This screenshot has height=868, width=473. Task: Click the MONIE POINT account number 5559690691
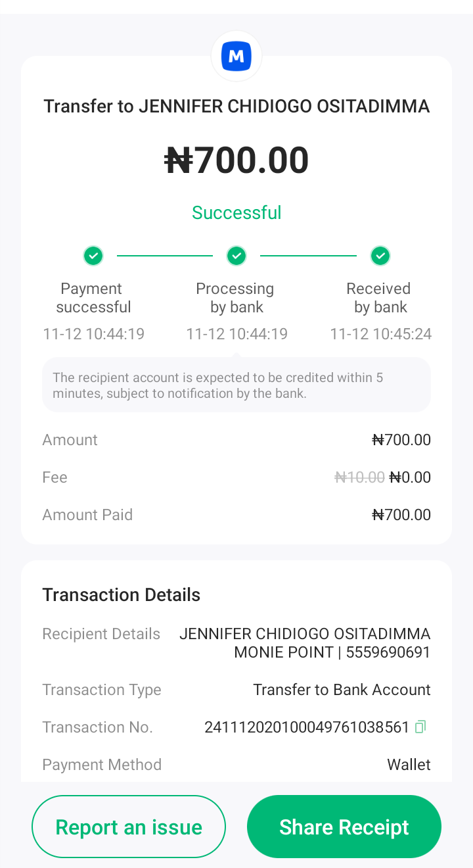pos(388,652)
